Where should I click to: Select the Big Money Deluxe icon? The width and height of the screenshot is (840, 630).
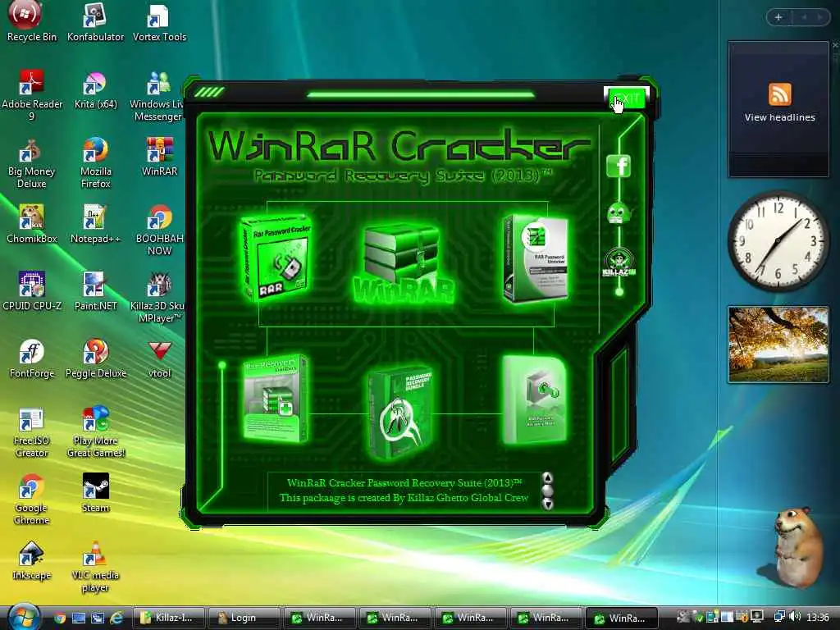tap(32, 164)
